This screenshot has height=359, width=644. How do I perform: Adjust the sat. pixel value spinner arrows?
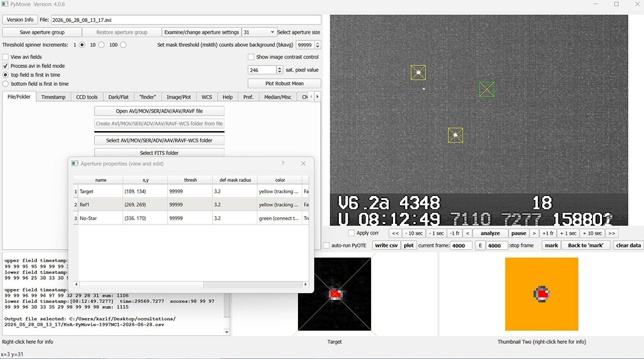[280, 70]
